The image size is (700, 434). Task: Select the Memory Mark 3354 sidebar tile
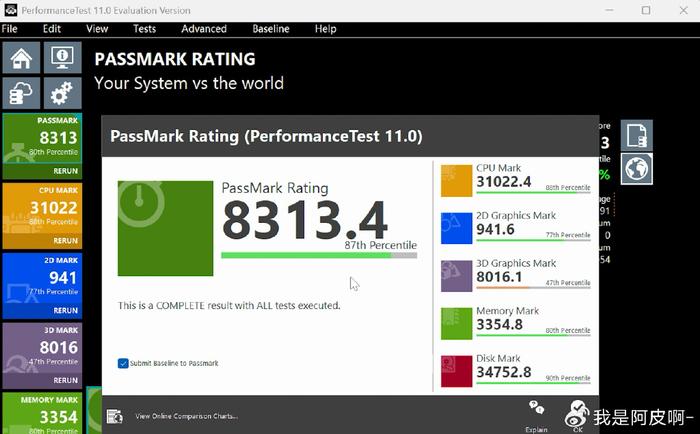(x=42, y=413)
